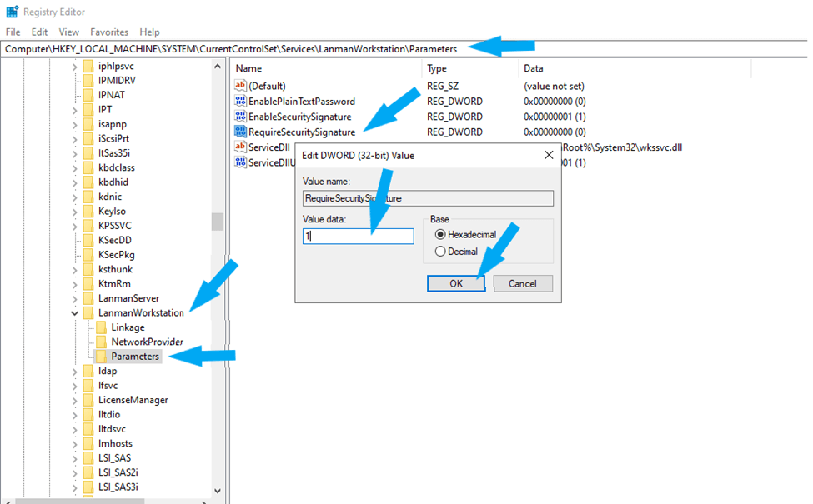Expand the lfsvc tree node
The image size is (813, 504).
tap(75, 386)
